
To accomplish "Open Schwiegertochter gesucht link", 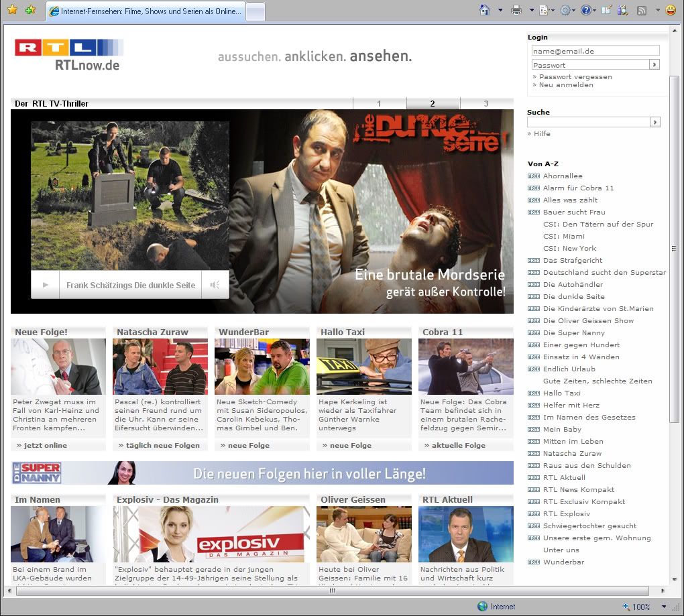I will 589,526.
